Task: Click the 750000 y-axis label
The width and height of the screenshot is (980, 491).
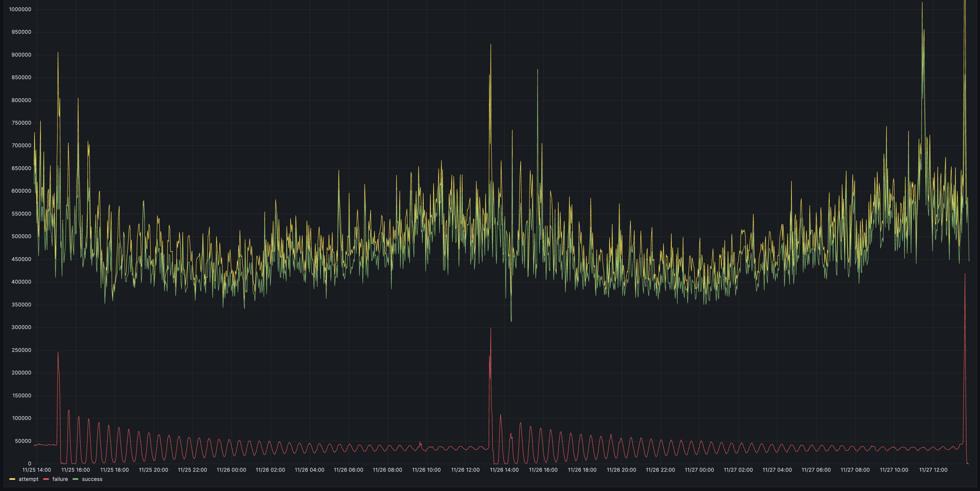Action: 21,123
